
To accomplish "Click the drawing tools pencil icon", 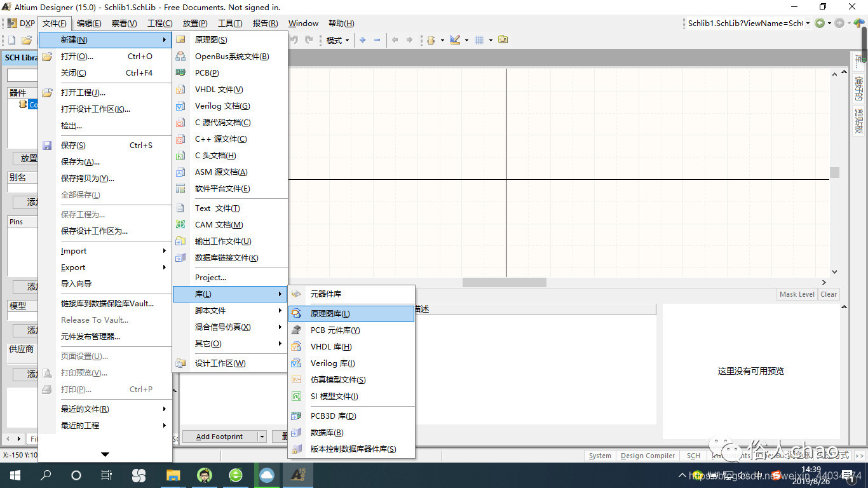I will 455,40.
